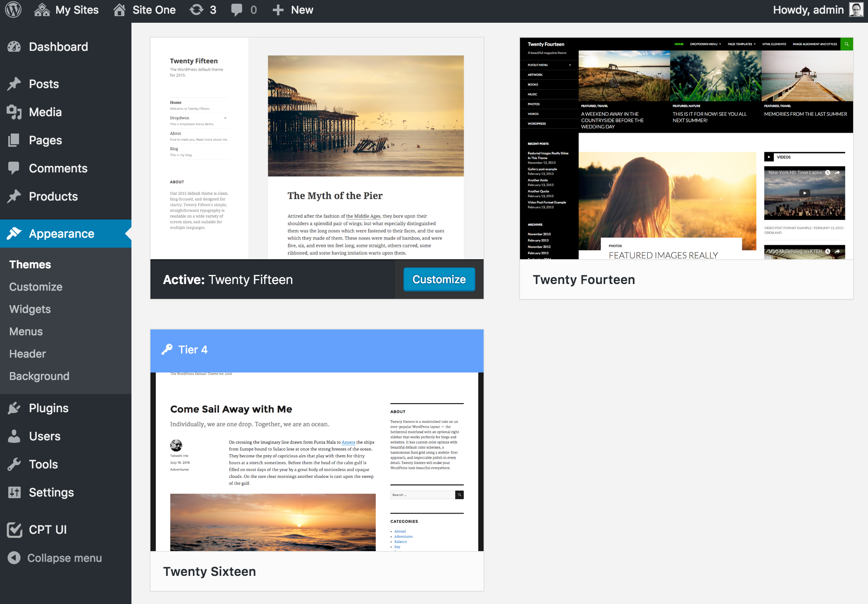Open the Customize submenu item
The image size is (868, 604).
click(x=36, y=287)
